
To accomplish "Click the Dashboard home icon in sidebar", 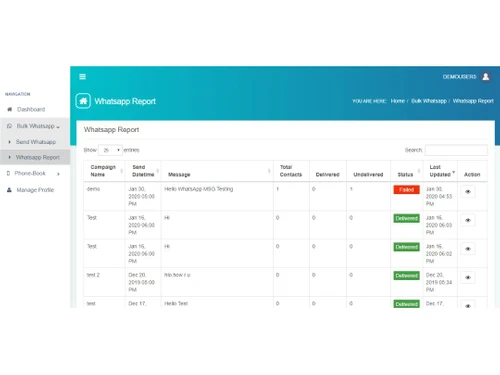I will point(10,109).
